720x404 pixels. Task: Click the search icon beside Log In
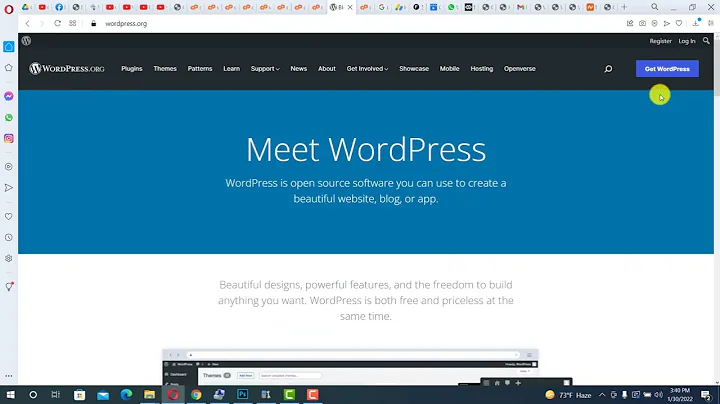pos(706,41)
